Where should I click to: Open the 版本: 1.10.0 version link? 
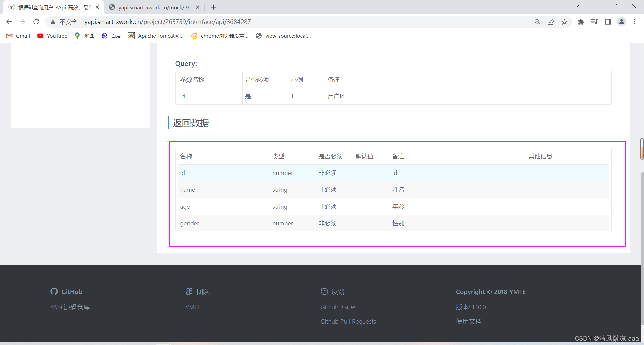click(471, 307)
